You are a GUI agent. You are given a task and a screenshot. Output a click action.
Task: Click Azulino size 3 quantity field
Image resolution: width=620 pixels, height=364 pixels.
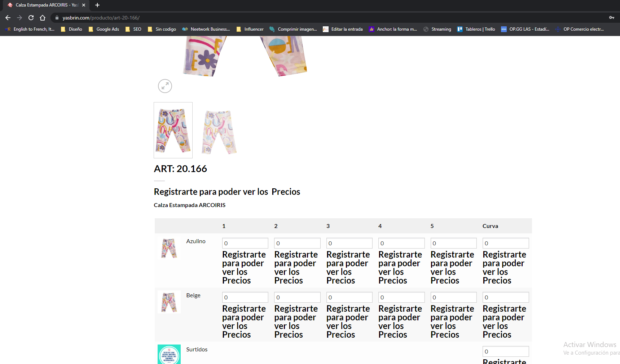click(x=349, y=243)
